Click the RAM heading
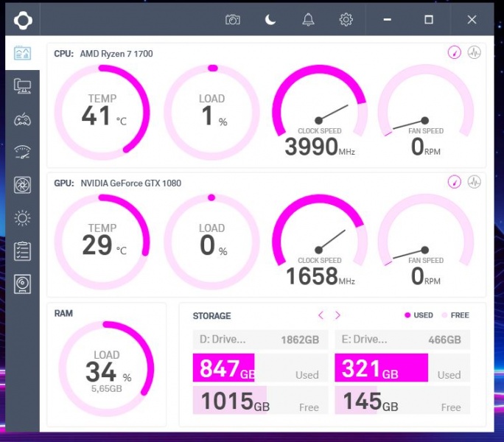The height and width of the screenshot is (442, 504). click(63, 313)
